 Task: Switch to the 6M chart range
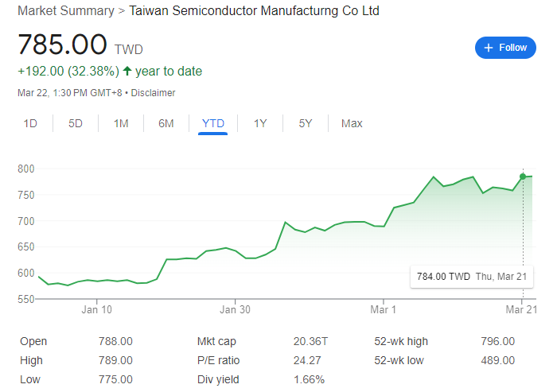point(166,123)
